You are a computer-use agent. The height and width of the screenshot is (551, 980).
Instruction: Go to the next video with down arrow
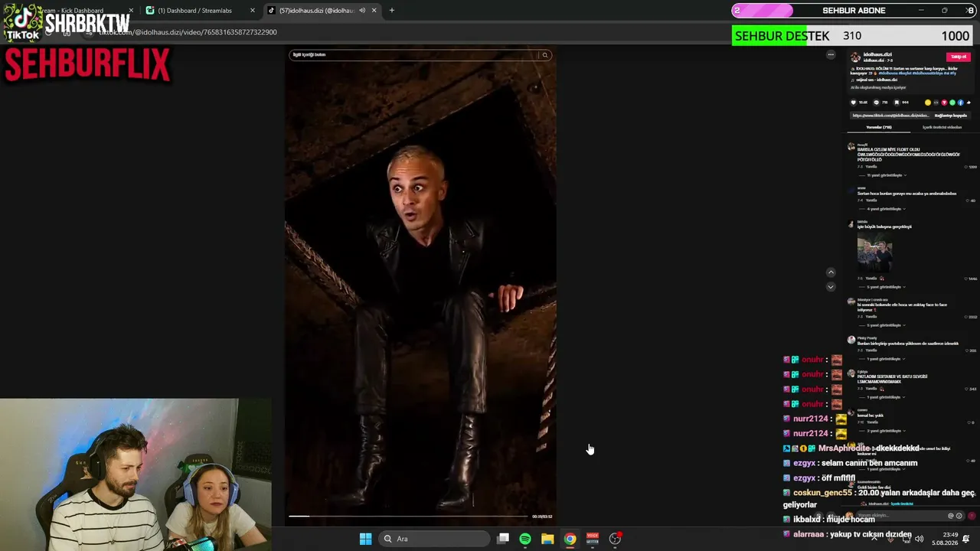click(x=831, y=287)
